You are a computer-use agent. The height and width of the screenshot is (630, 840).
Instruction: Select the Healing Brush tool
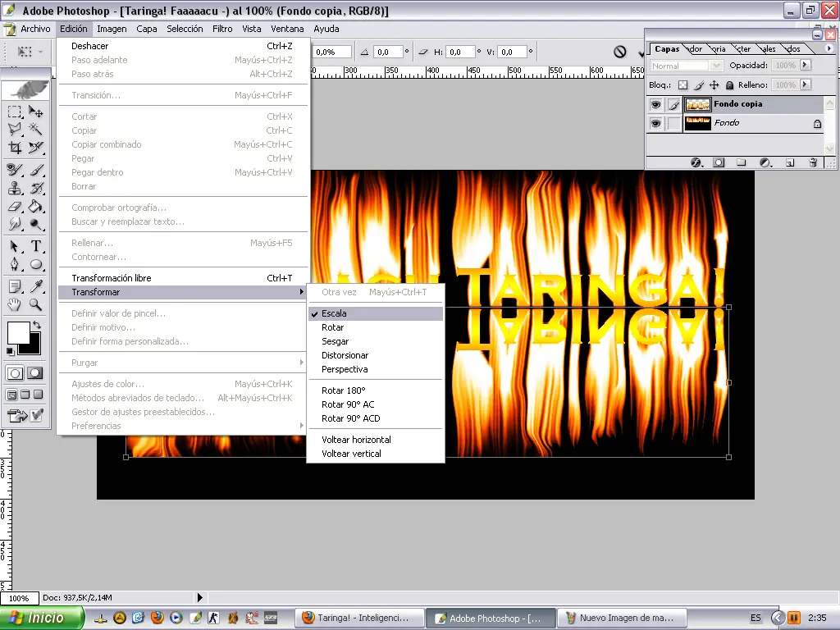click(15, 171)
